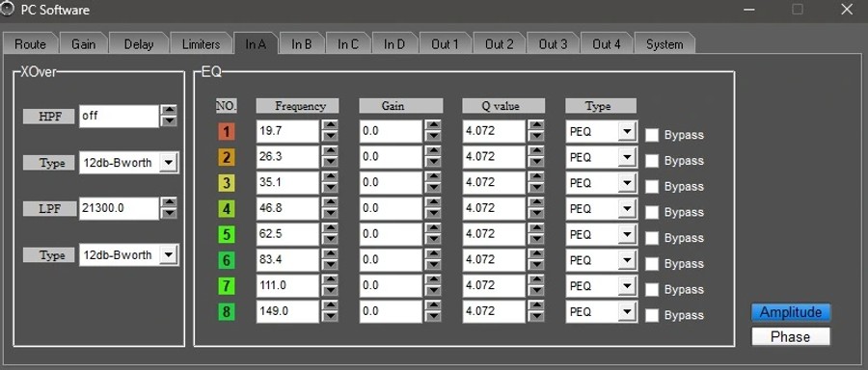Enable Bypass for EQ band 7

coord(652,289)
